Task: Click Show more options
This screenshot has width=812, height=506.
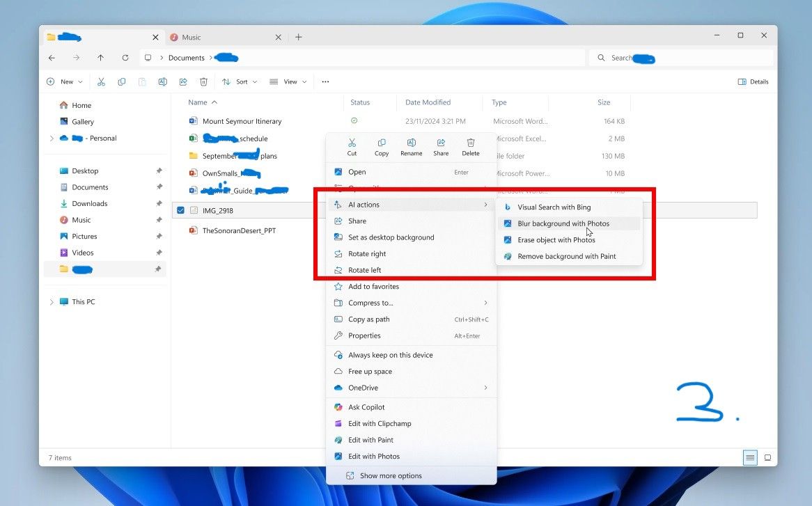Action: coord(390,476)
